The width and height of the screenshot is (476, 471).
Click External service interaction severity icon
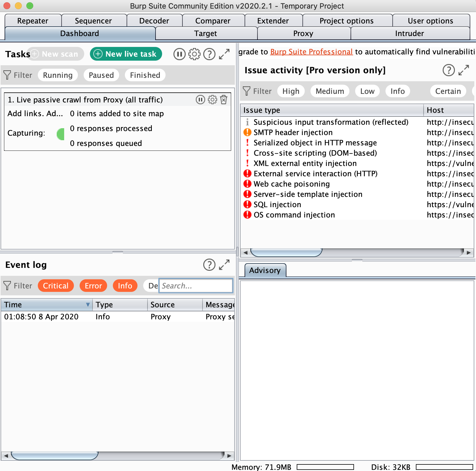pyautogui.click(x=247, y=173)
